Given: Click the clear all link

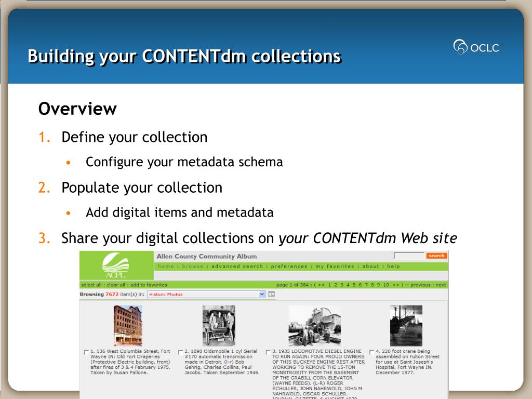Looking at the screenshot, I should coord(116,285).
